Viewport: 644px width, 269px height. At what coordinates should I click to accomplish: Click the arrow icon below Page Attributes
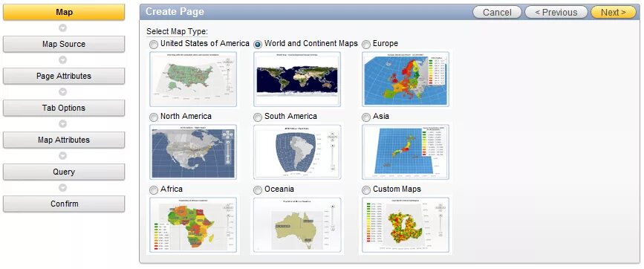tap(63, 92)
